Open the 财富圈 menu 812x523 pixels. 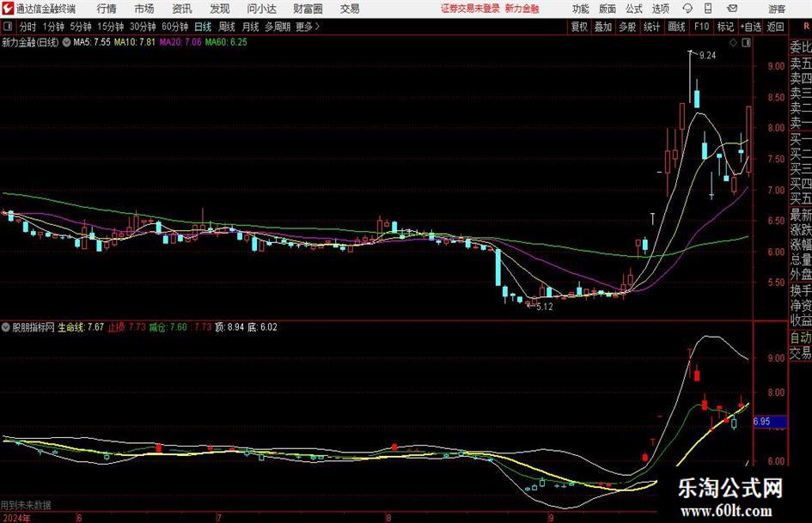[308, 9]
